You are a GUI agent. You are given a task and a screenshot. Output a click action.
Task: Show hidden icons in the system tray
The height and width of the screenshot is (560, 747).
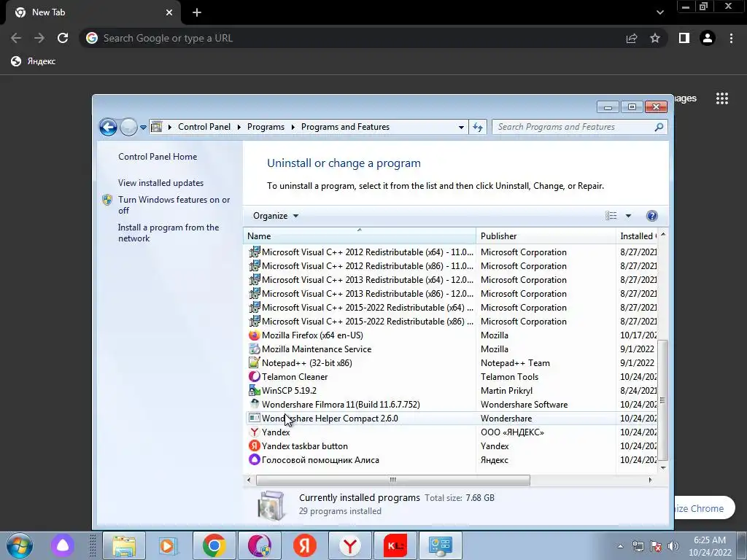(620, 546)
